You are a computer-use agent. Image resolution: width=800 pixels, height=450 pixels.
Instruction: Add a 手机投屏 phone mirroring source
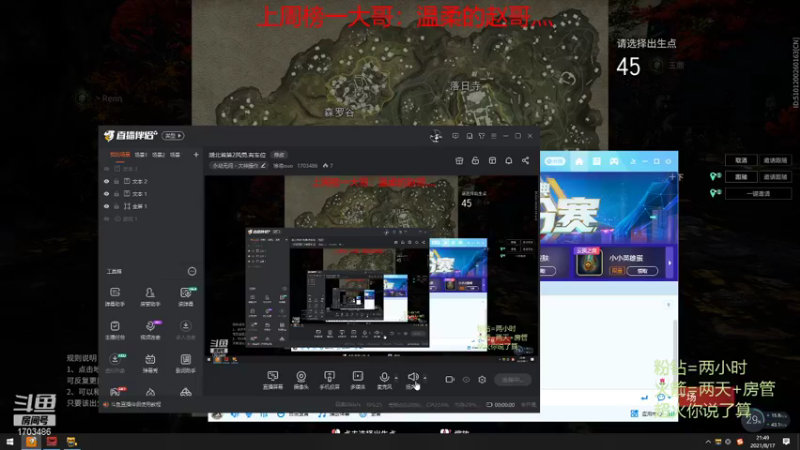(330, 380)
